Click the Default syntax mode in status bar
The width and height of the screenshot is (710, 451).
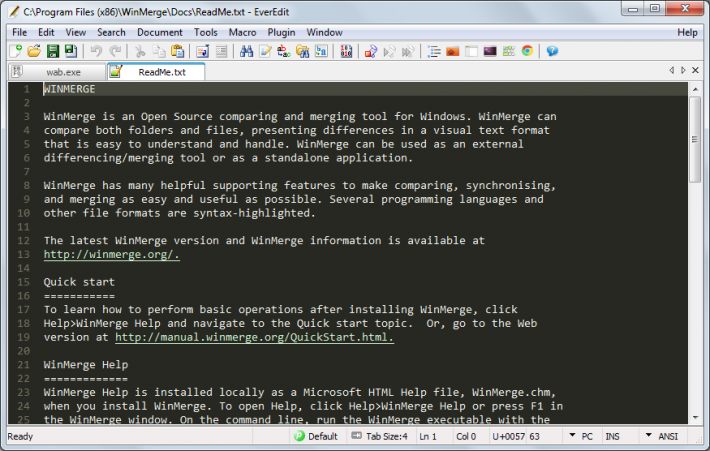click(x=316, y=437)
